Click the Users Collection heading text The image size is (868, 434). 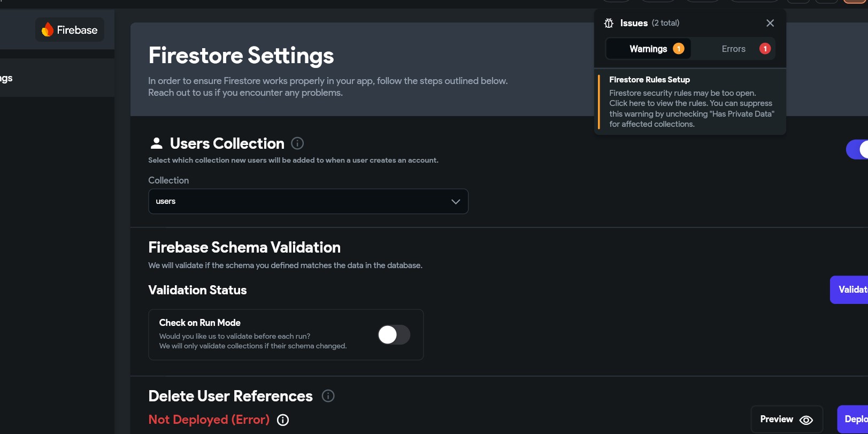(227, 143)
